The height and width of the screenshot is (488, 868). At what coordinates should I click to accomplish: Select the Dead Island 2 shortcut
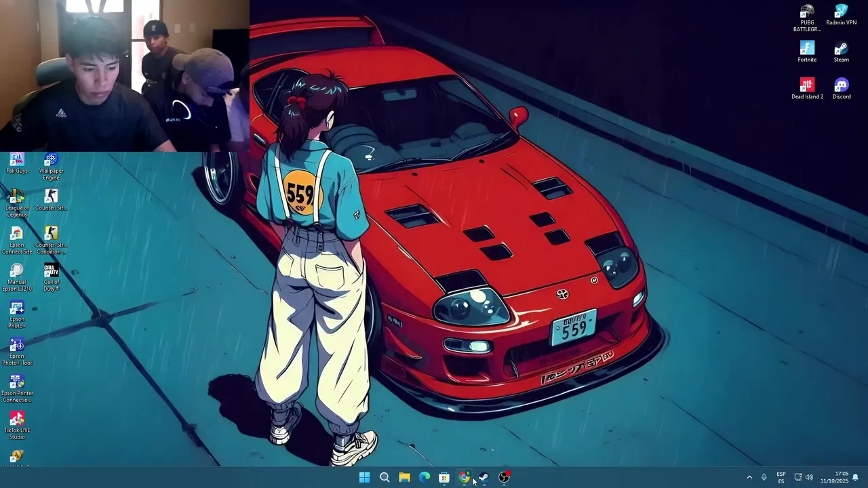coord(807,89)
